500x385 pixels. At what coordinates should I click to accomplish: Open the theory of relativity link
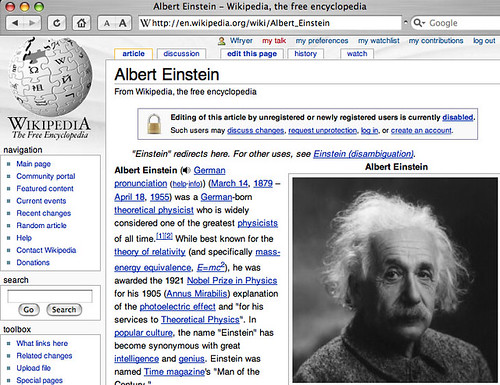150,252
